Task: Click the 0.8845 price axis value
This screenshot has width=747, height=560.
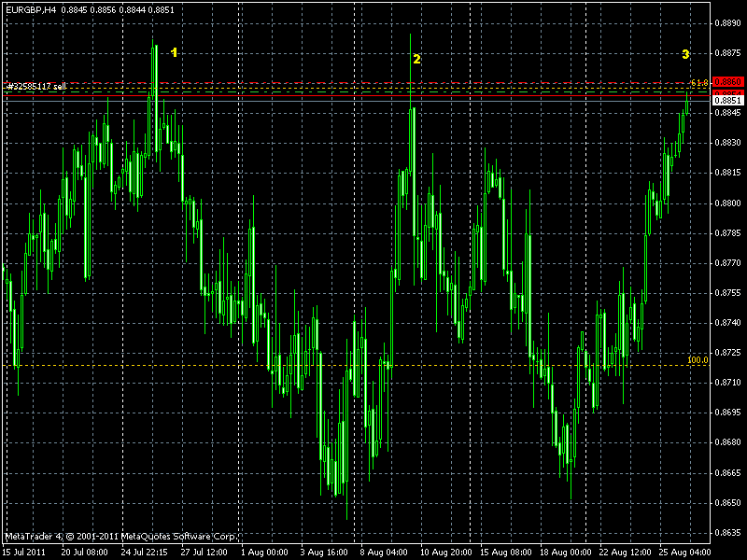Action: point(728,113)
